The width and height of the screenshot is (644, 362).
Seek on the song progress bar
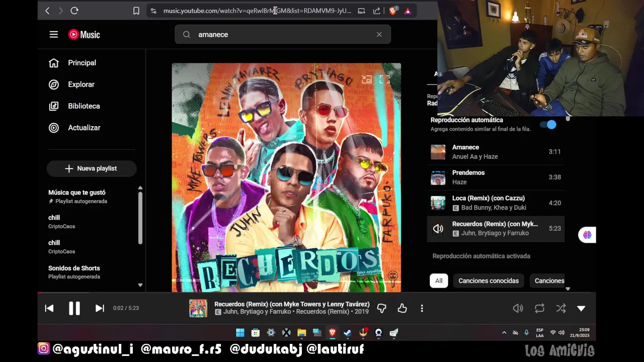[x=316, y=293]
